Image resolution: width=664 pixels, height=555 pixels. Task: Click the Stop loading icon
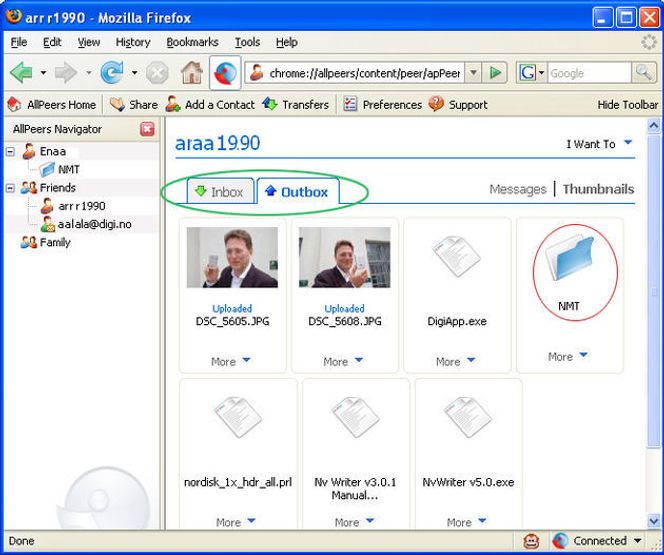[157, 73]
